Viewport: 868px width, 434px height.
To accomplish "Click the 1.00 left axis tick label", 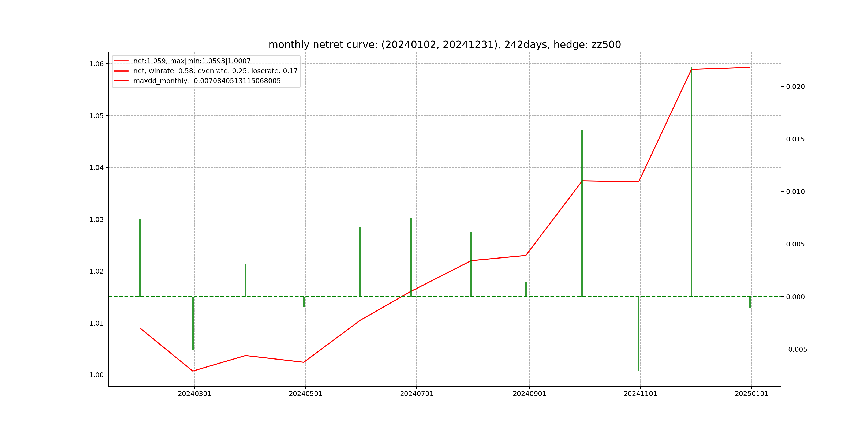I will [96, 375].
